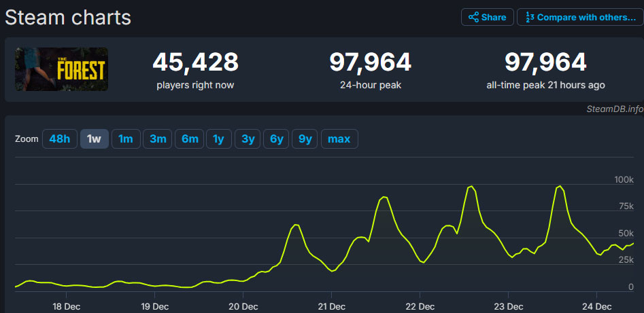Choose the 3y zoom option
The image size is (644, 313).
(x=248, y=139)
